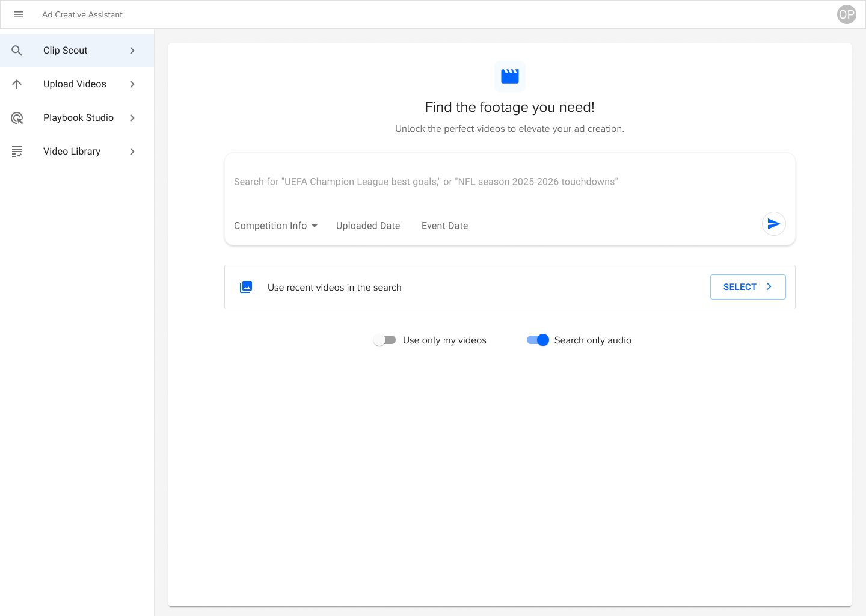Click the Clip Scout magnifier icon
This screenshot has height=616, width=866.
(17, 51)
